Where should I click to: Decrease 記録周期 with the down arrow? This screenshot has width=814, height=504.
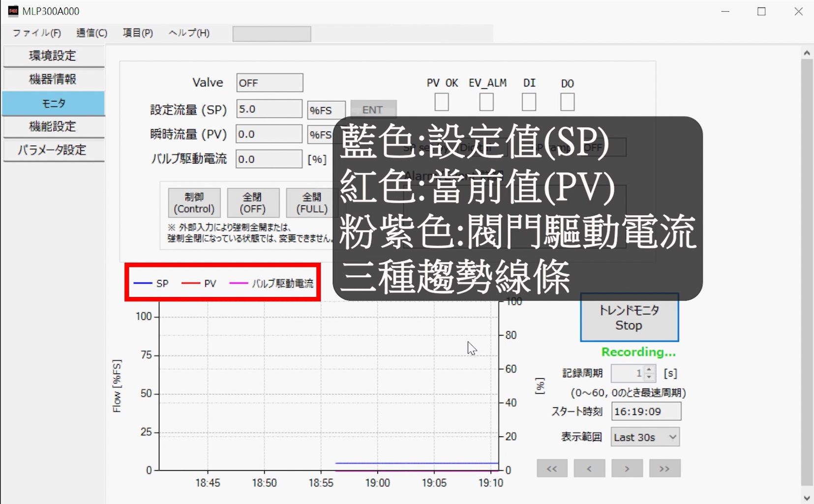(x=649, y=377)
